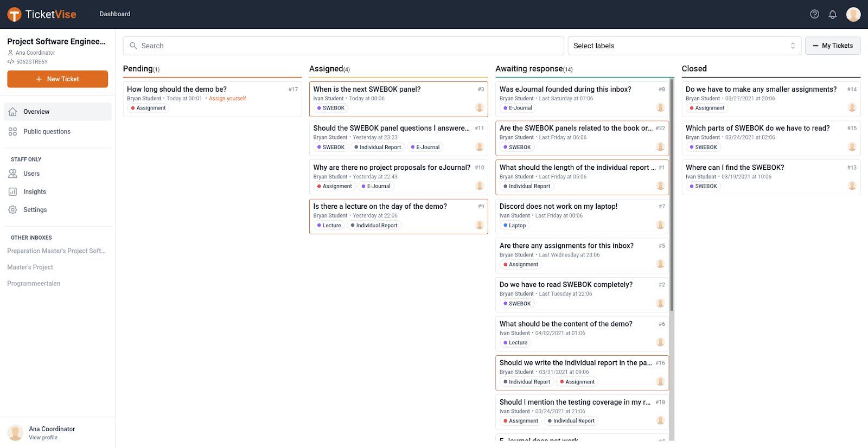Click the Assign yourself link

point(227,99)
